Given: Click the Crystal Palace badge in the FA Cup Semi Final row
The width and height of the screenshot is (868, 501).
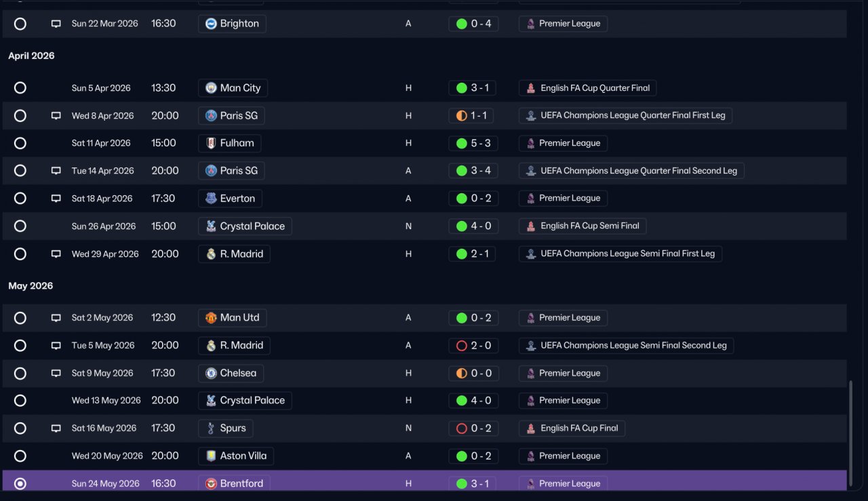Looking at the screenshot, I should click(x=211, y=226).
